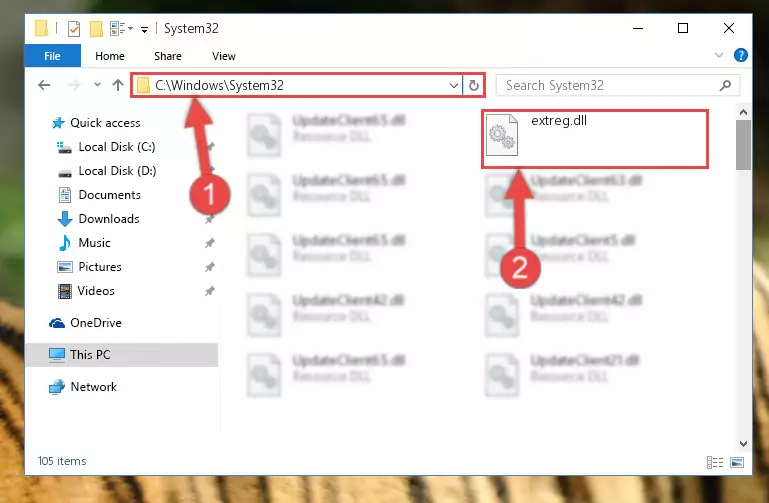Viewport: 769px width, 503px height.
Task: Go forward with the Forward arrow
Action: pos(74,85)
